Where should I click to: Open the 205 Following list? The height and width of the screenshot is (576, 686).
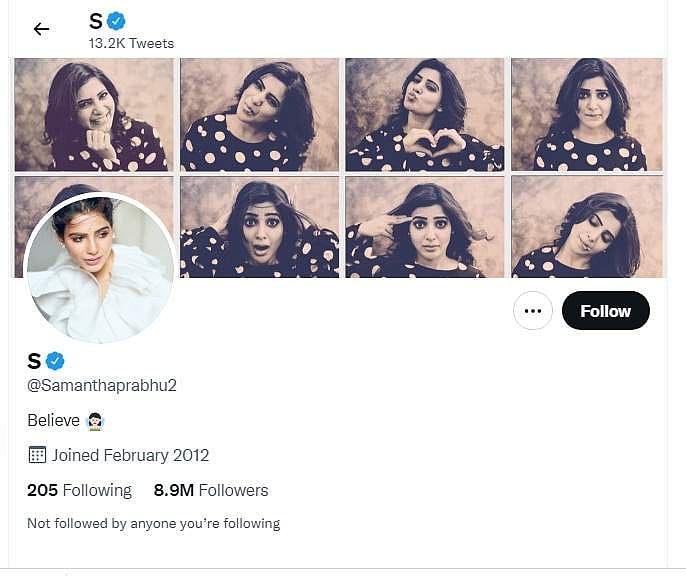pos(79,490)
